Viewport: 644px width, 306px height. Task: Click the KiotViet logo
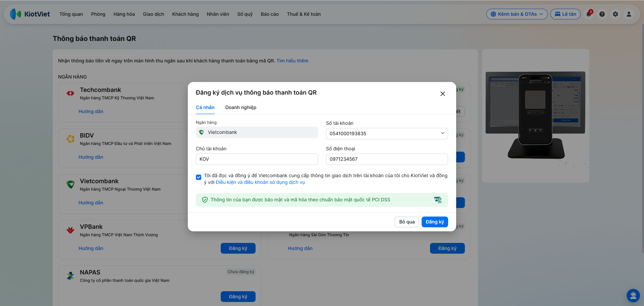30,14
